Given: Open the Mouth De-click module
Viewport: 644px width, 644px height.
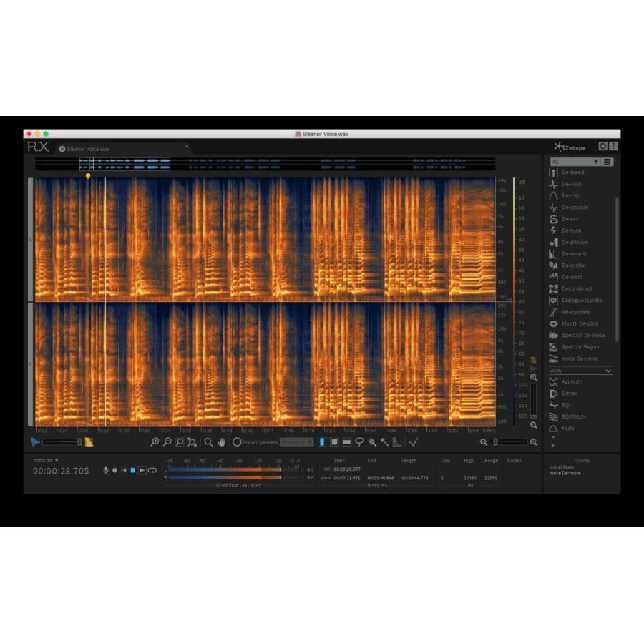Looking at the screenshot, I should [574, 323].
